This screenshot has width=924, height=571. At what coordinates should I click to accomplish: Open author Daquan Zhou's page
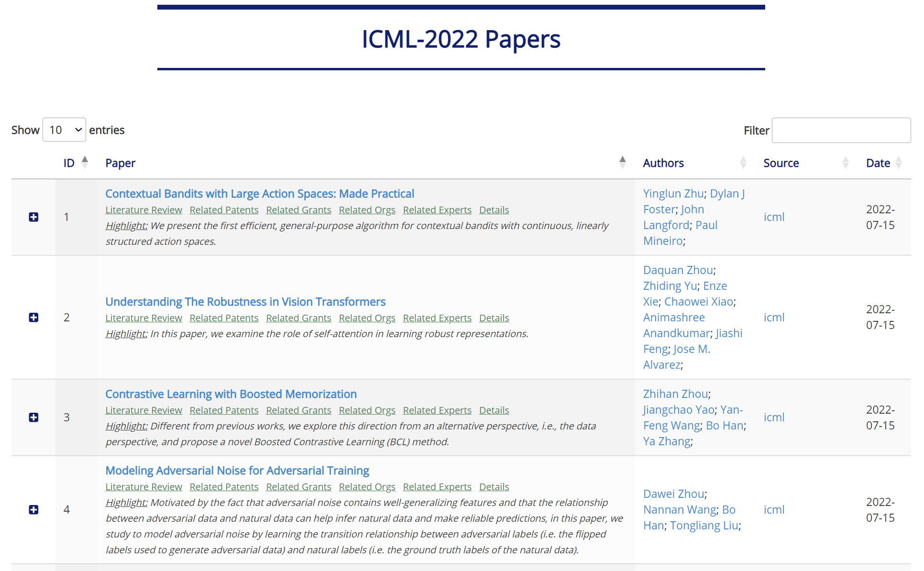(x=678, y=270)
